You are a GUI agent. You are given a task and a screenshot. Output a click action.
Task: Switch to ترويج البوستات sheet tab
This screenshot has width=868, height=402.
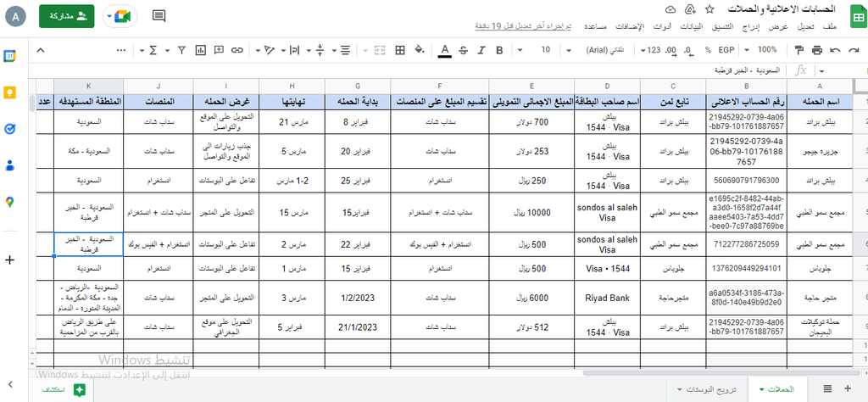click(707, 388)
